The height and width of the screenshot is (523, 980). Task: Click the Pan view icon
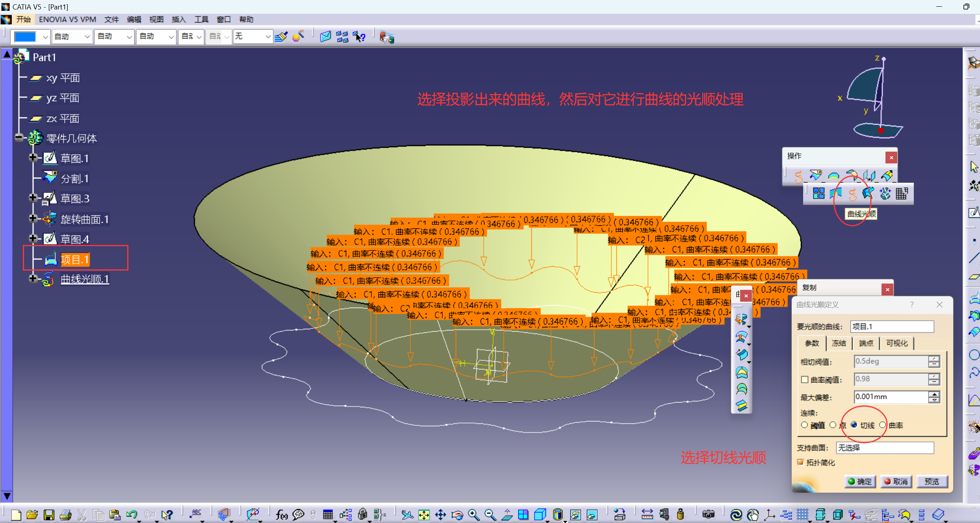(x=440, y=514)
